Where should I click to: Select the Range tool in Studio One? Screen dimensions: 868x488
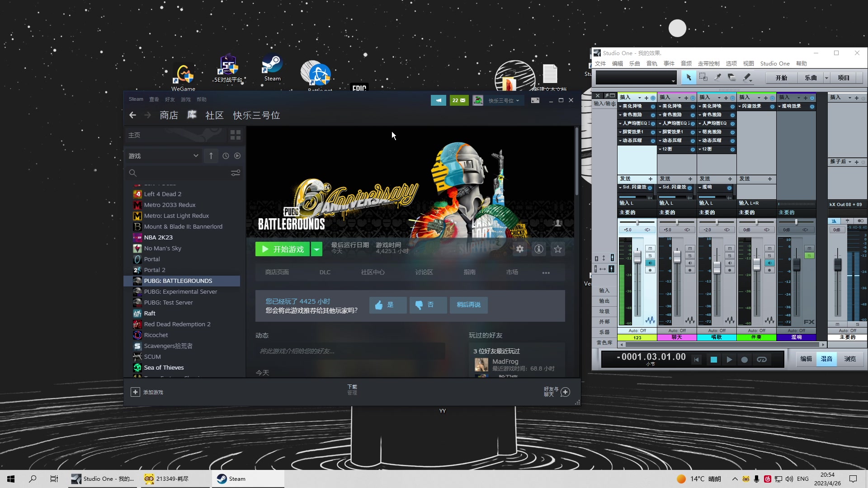[703, 78]
